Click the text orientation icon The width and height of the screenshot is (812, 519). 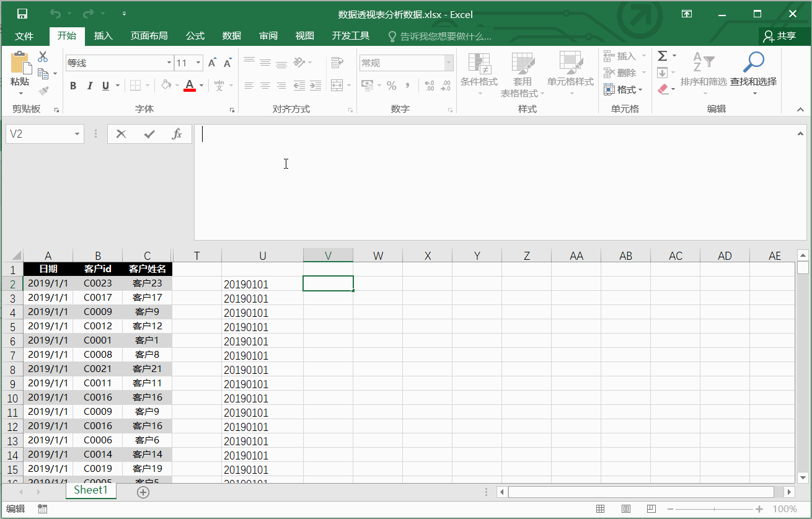pyautogui.click(x=299, y=62)
